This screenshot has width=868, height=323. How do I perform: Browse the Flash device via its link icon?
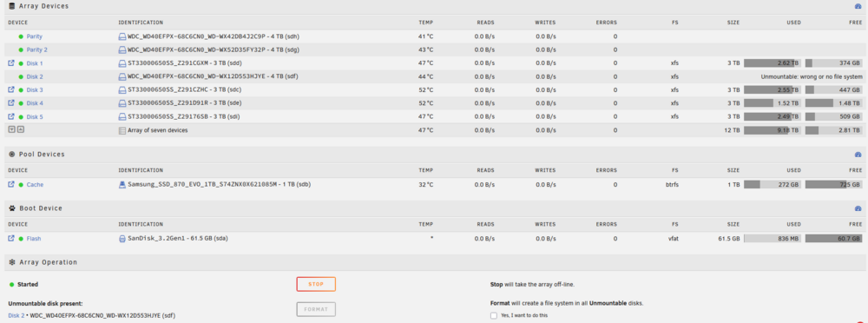click(11, 239)
